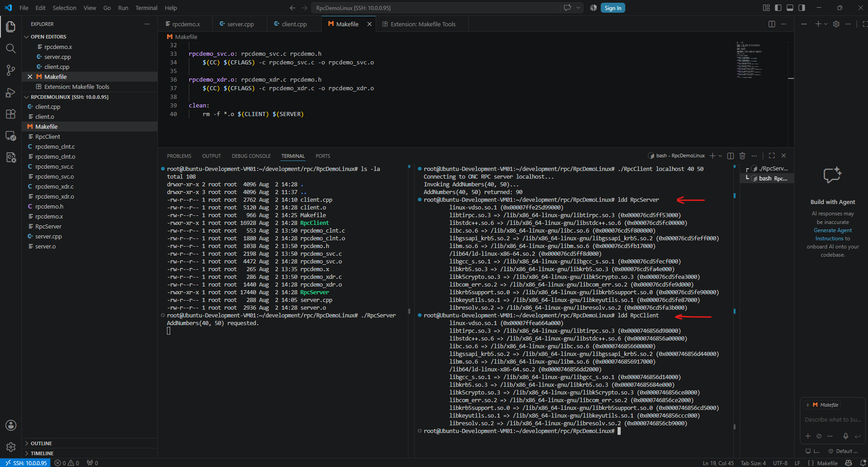This screenshot has height=467, width=868.
Task: Click the Go Back arrow in title bar
Action: coord(293,8)
